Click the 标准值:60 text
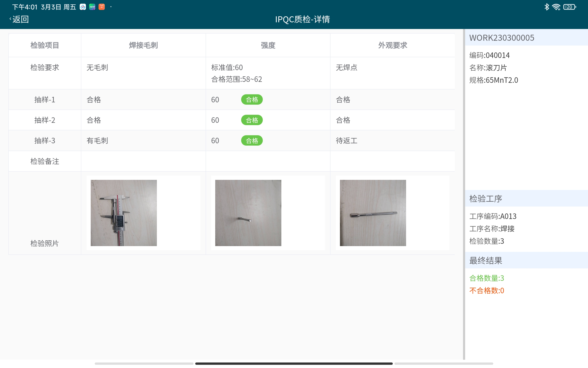Image resolution: width=588 pixels, height=368 pixels. tap(227, 67)
